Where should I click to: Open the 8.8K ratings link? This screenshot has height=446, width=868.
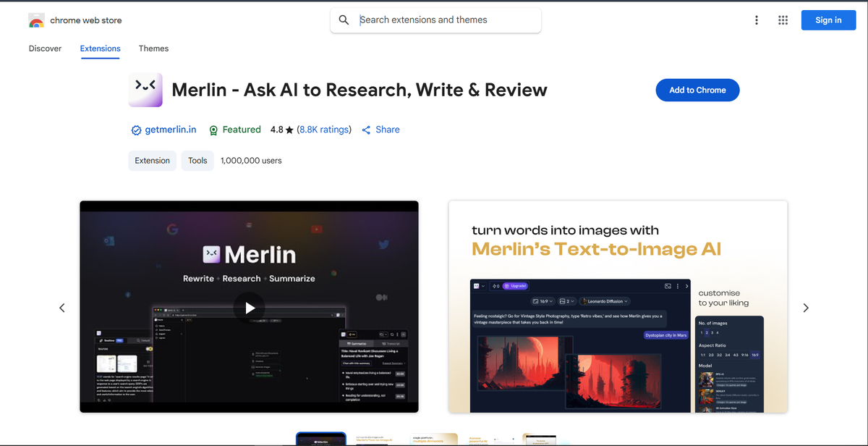[x=324, y=130]
